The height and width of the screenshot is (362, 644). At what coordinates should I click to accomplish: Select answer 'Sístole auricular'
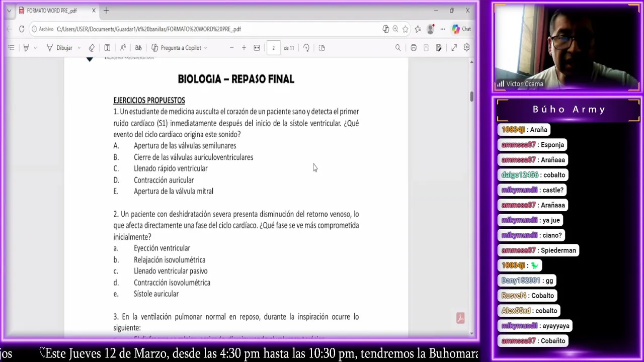[x=156, y=294]
